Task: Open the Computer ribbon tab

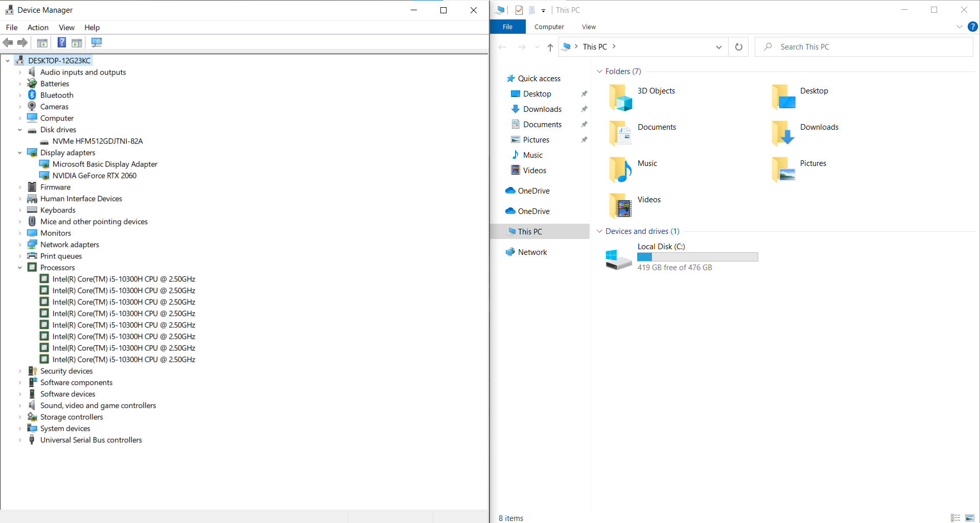Action: pyautogui.click(x=549, y=27)
